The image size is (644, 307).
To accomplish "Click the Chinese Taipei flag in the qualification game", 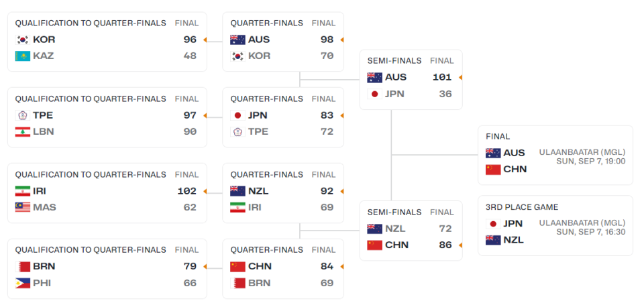I will 23,115.
